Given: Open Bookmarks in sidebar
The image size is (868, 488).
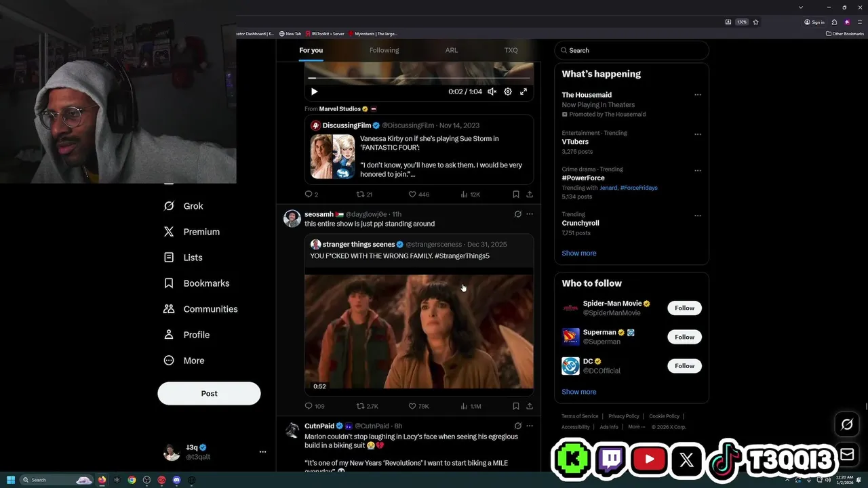Looking at the screenshot, I should 197,283.
